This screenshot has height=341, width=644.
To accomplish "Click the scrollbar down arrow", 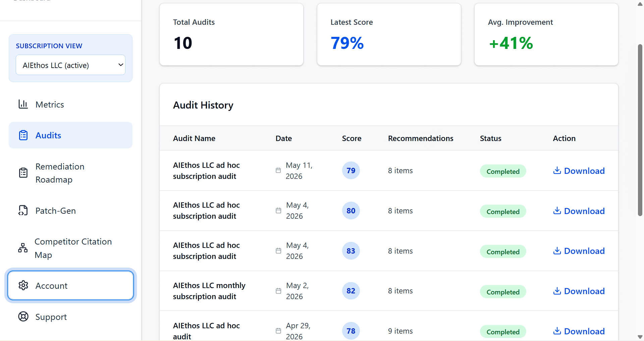I will click(x=640, y=337).
